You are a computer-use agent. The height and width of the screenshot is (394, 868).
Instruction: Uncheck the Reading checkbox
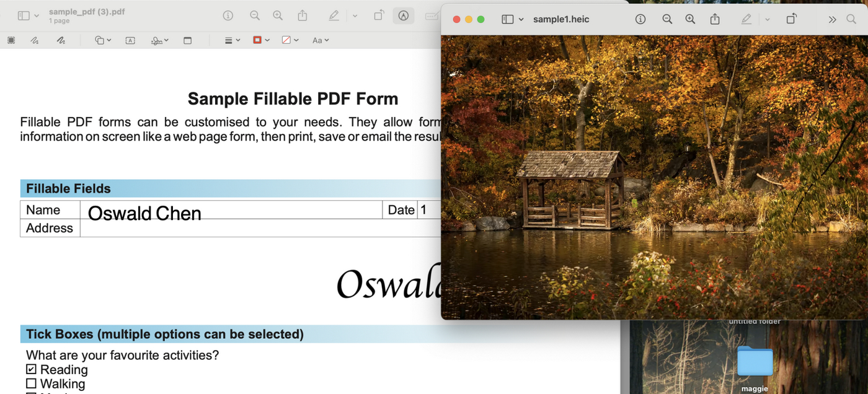[x=30, y=369]
